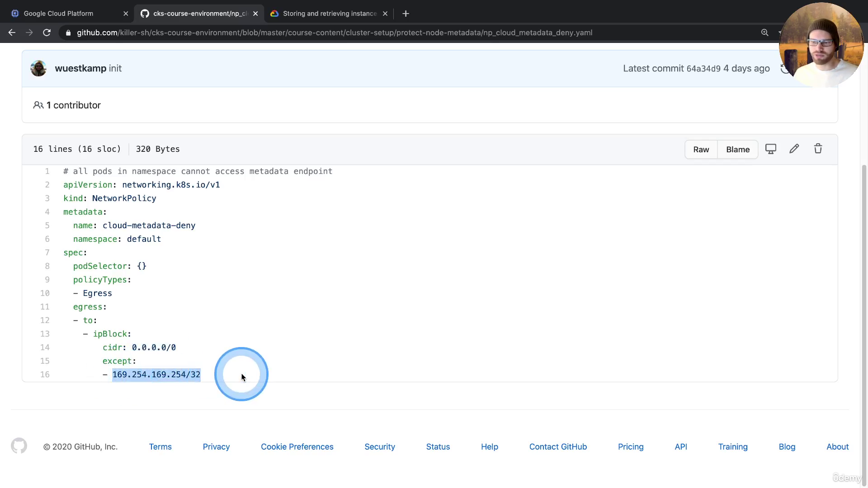Click the Blame button
Screen dimensions: 868x488
coord(737,150)
